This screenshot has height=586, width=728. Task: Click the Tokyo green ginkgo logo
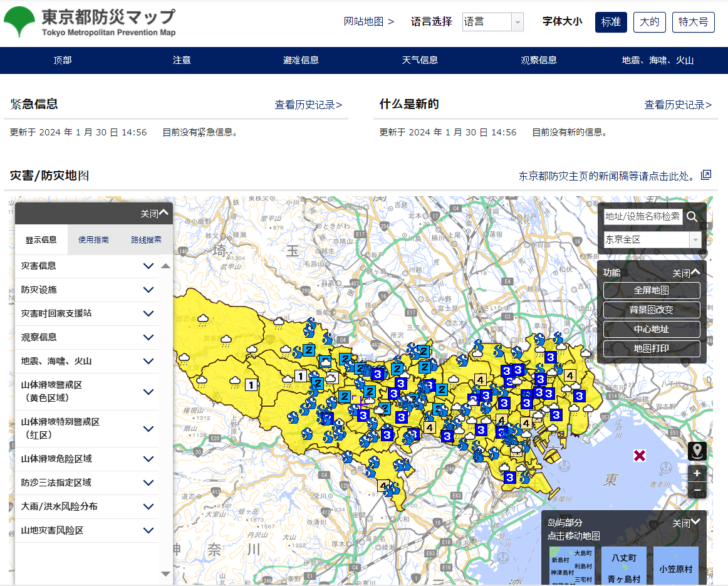[19, 22]
